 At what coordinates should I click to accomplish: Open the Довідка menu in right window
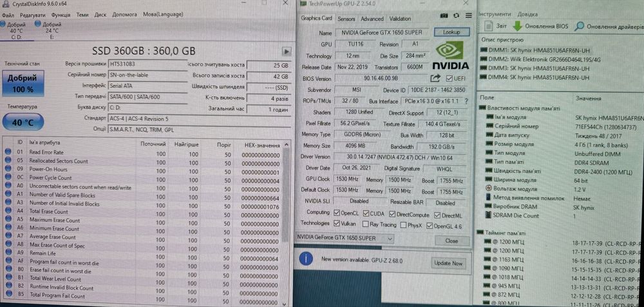point(528,14)
